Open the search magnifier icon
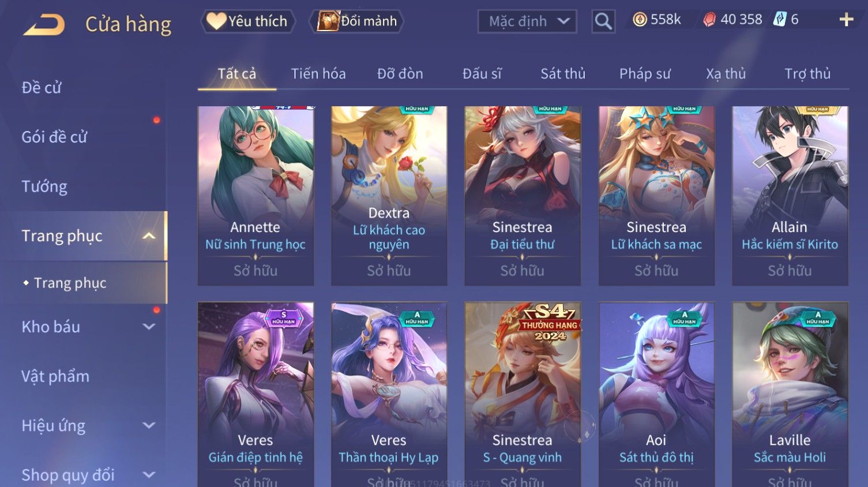 [603, 21]
